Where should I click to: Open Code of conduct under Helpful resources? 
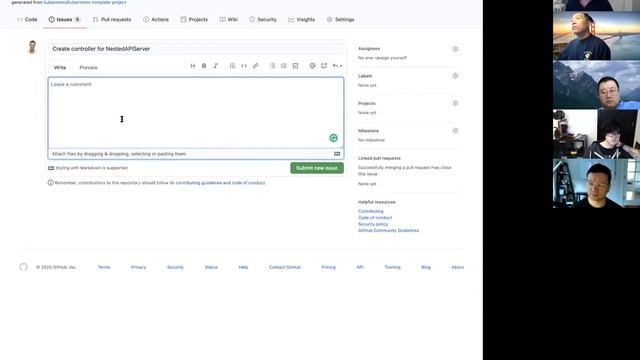coord(375,218)
